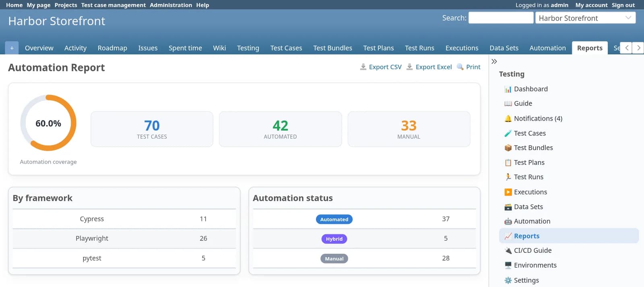The image size is (644, 287).
Task: Click the Home top menu link
Action: tap(14, 5)
